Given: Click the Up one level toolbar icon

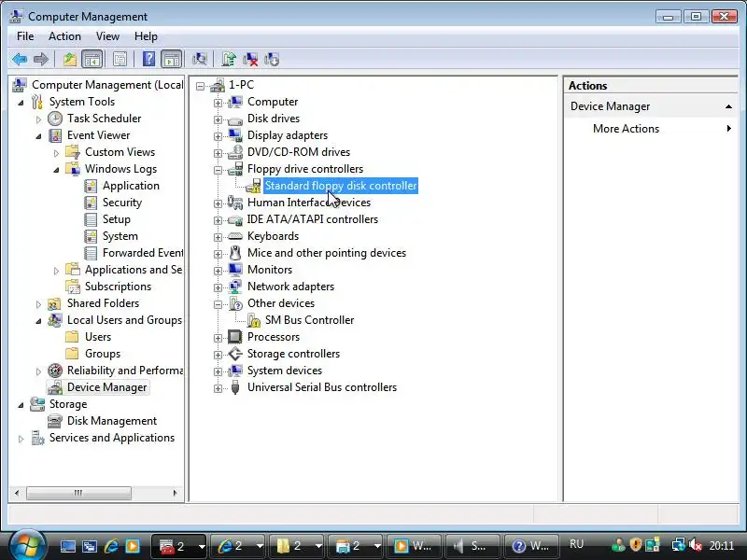Looking at the screenshot, I should point(70,59).
